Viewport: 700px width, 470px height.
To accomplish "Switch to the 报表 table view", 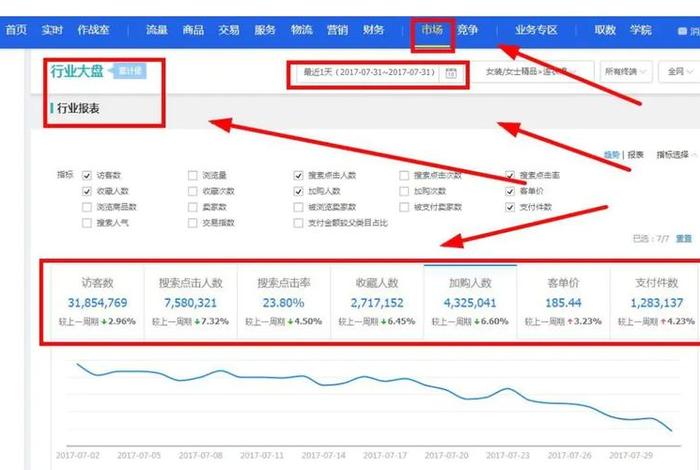I will pos(636,155).
